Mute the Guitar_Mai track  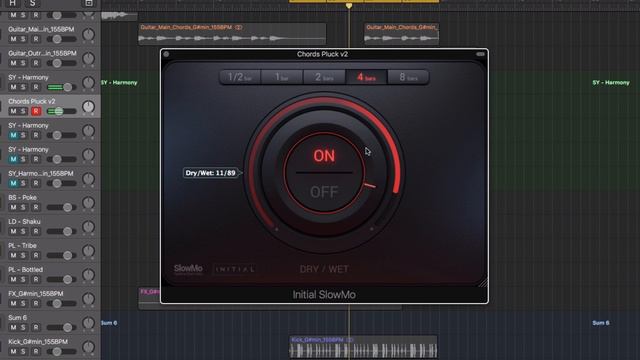[x=13, y=39]
